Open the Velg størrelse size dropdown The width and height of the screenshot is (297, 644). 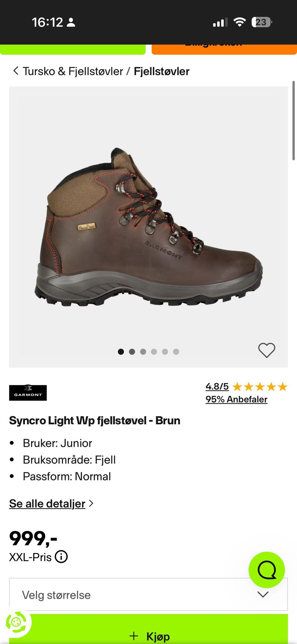pyautogui.click(x=148, y=594)
